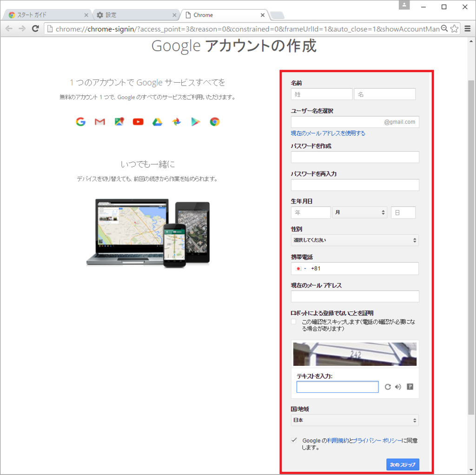Open the Chrome hamburger menu
This screenshot has height=475, width=476.
[x=468, y=28]
